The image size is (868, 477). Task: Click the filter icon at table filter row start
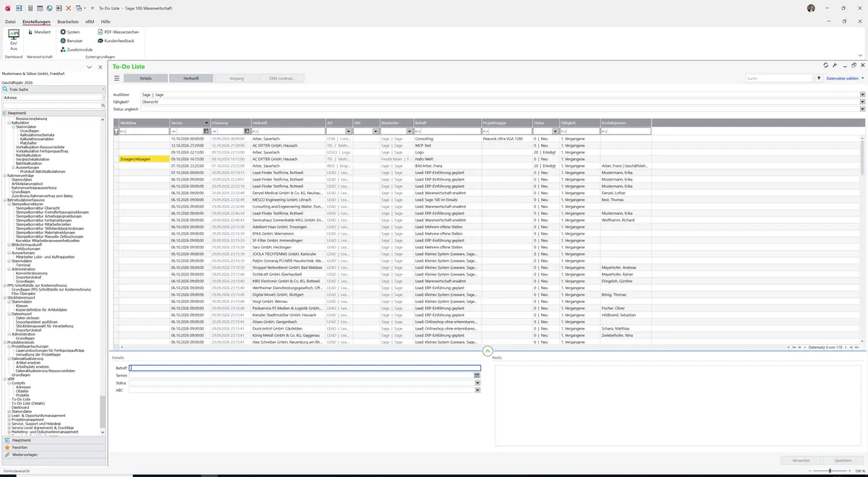[116, 132]
